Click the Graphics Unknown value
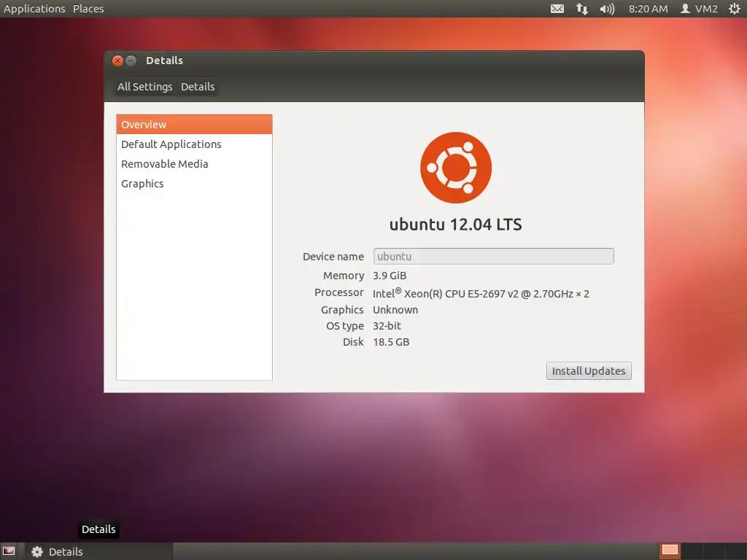This screenshot has height=560, width=747. click(395, 310)
